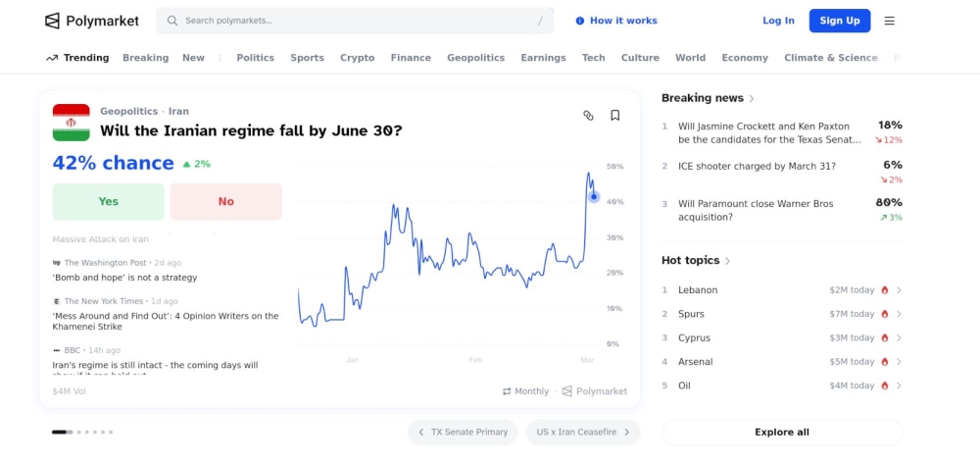Click the Trending arrow icon
This screenshot has width=980, height=462.
click(52, 58)
